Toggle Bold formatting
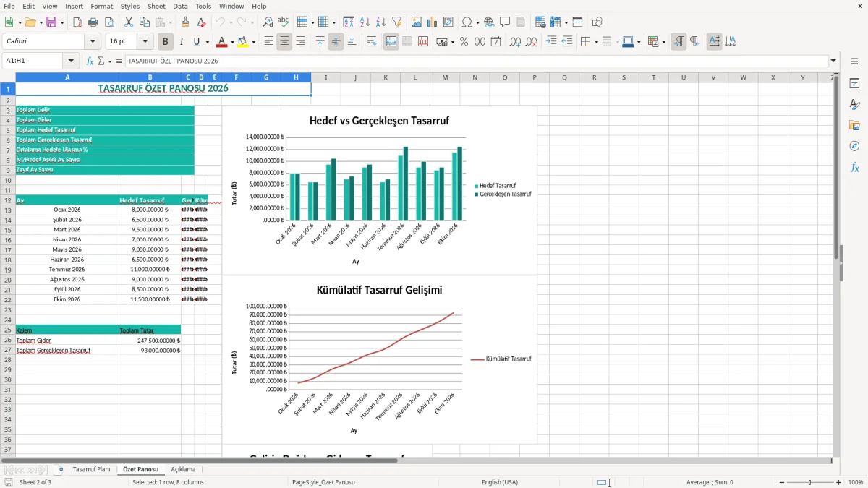Image resolution: width=868 pixels, height=488 pixels. [x=165, y=42]
